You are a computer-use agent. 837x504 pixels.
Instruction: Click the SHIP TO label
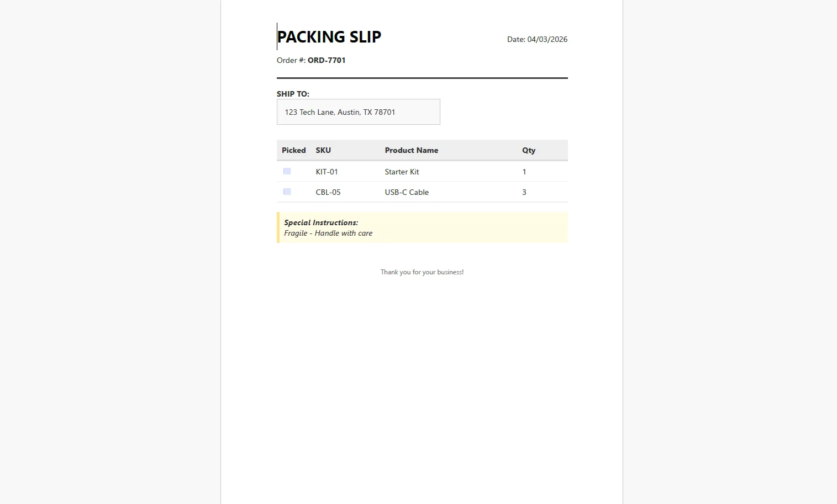pyautogui.click(x=293, y=94)
